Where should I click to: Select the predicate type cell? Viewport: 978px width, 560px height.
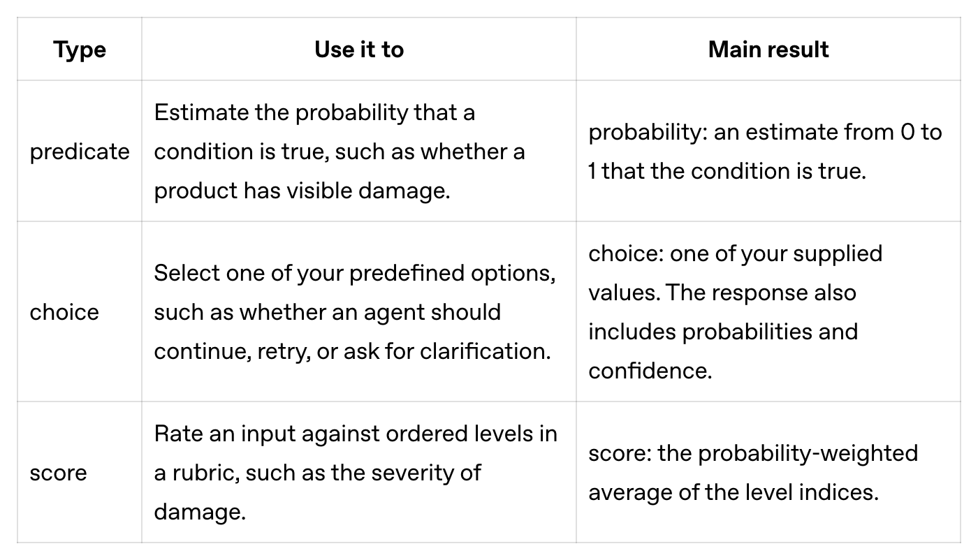click(x=80, y=152)
